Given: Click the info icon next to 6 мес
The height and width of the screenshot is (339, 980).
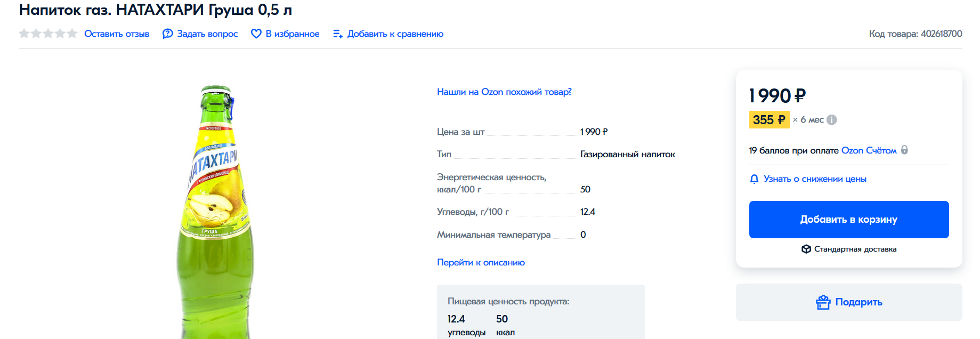Looking at the screenshot, I should tap(831, 120).
